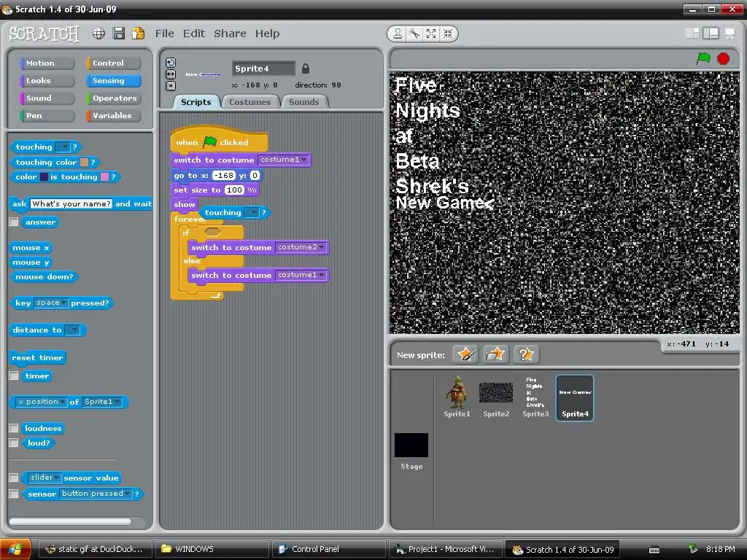Switch to the Costumes tab
The image size is (747, 560).
click(249, 102)
